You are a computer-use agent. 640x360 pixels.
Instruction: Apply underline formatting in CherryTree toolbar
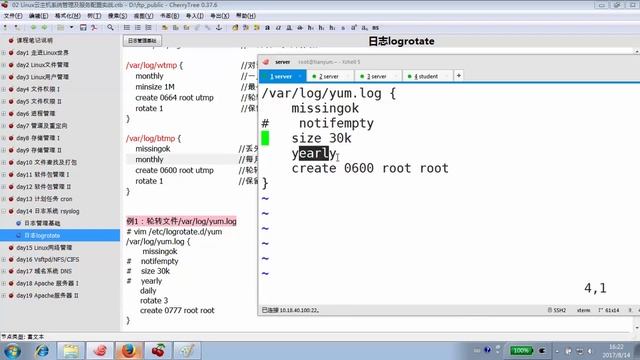pos(289,28)
